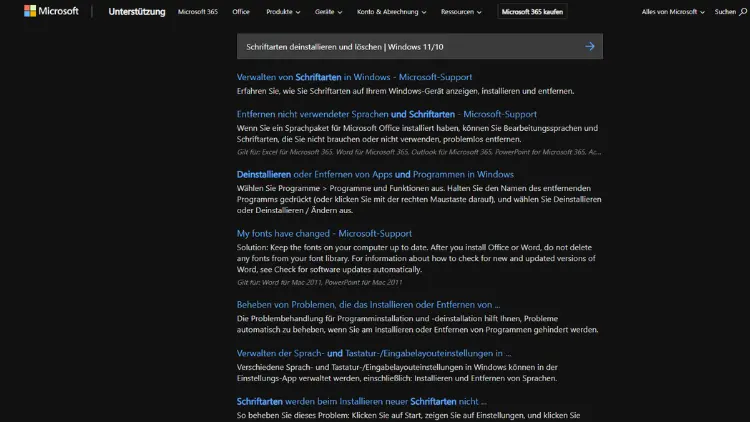Open My fonts have changed result
Viewport: 750px width, 422px height.
click(x=324, y=233)
